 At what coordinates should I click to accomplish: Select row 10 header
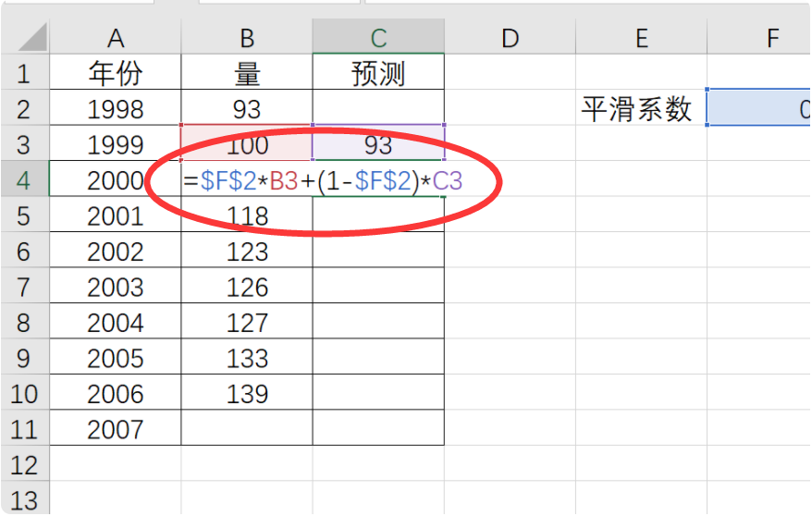(x=25, y=392)
